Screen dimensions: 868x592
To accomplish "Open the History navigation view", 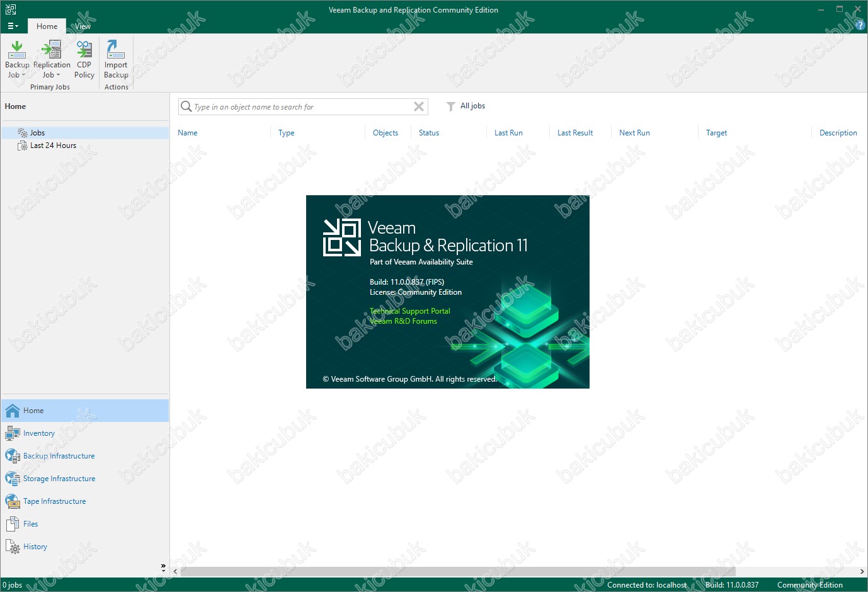I will (x=85, y=547).
